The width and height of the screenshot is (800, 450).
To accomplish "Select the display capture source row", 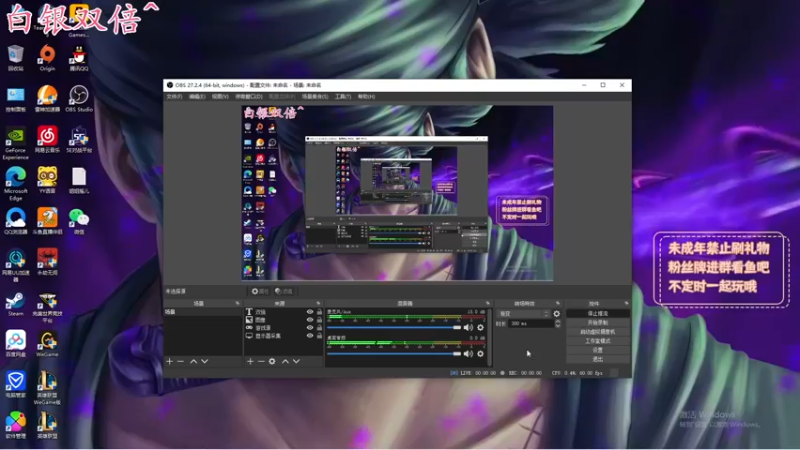I will point(283,336).
